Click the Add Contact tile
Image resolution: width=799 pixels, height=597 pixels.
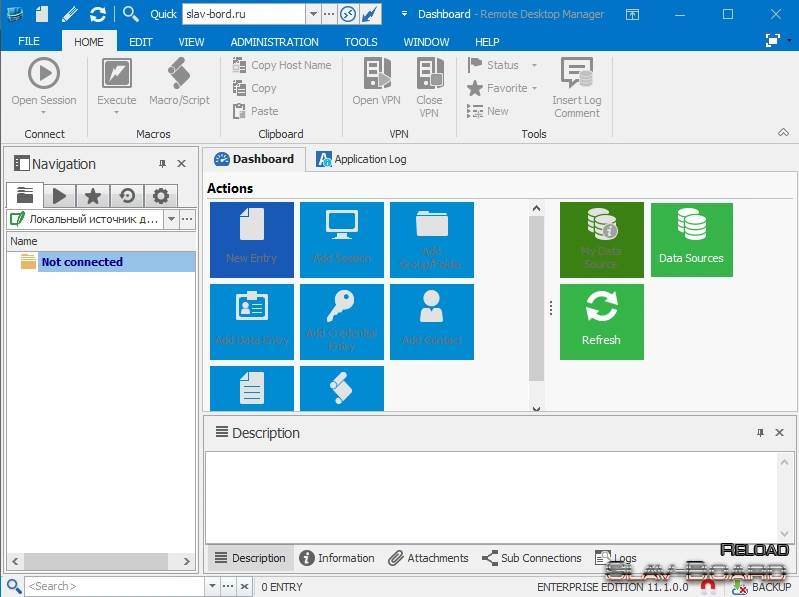point(432,322)
